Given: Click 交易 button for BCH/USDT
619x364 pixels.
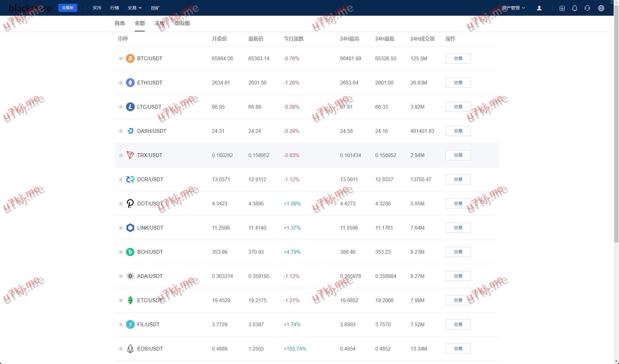Looking at the screenshot, I should 458,252.
